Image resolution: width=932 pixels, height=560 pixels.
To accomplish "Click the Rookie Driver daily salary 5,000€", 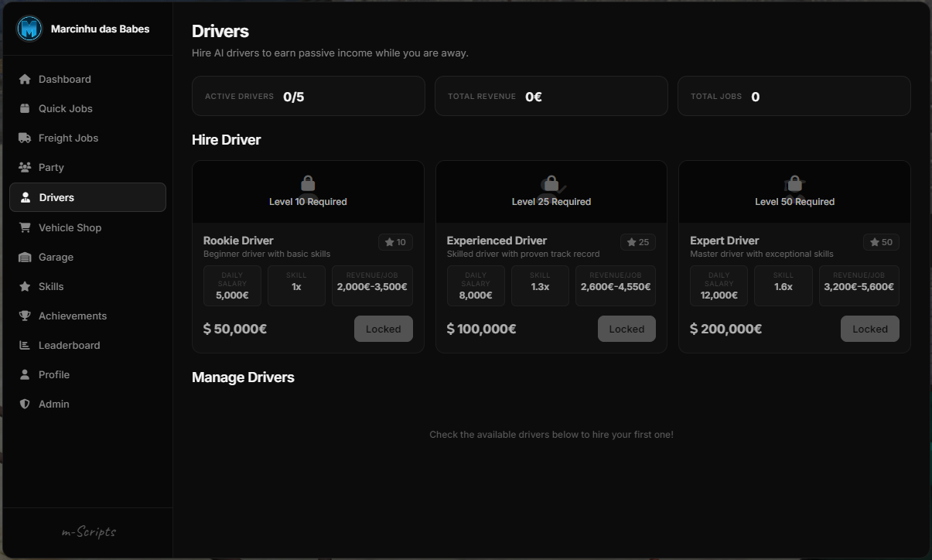I will [232, 295].
